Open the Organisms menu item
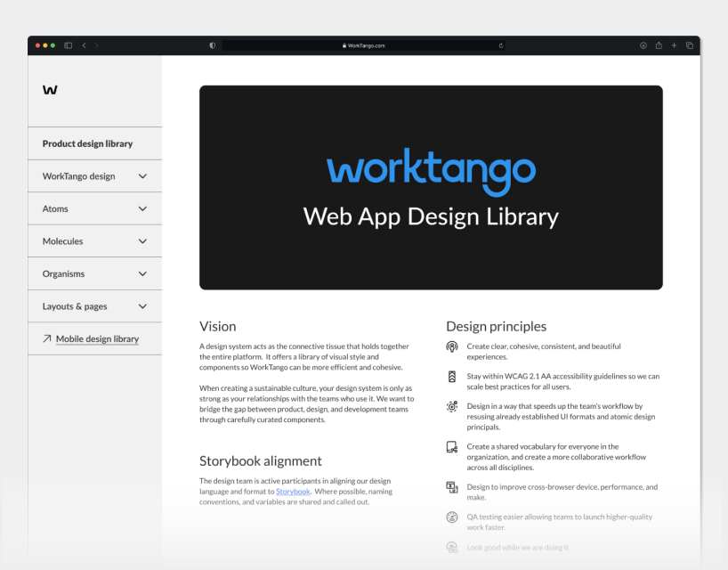 [94, 273]
